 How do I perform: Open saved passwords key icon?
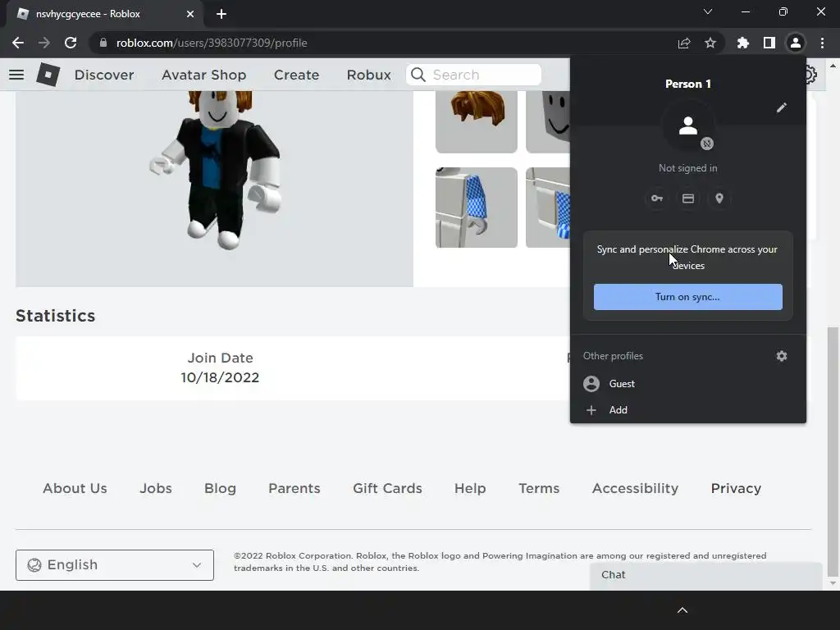pos(657,199)
